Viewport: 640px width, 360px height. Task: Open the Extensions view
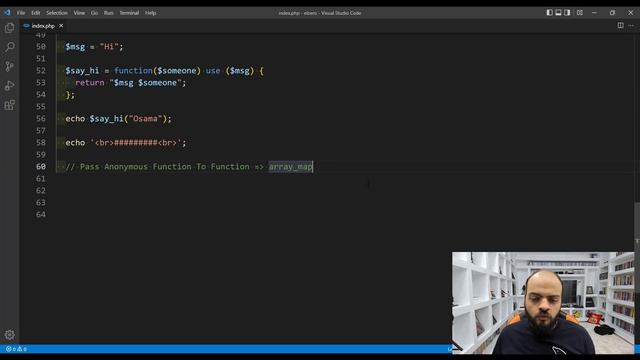click(x=9, y=105)
